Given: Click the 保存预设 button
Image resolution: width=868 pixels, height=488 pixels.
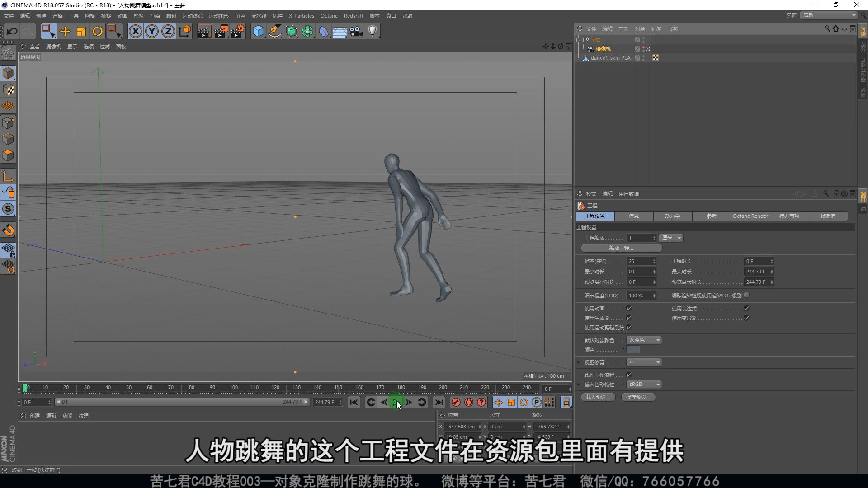Looking at the screenshot, I should tap(638, 397).
